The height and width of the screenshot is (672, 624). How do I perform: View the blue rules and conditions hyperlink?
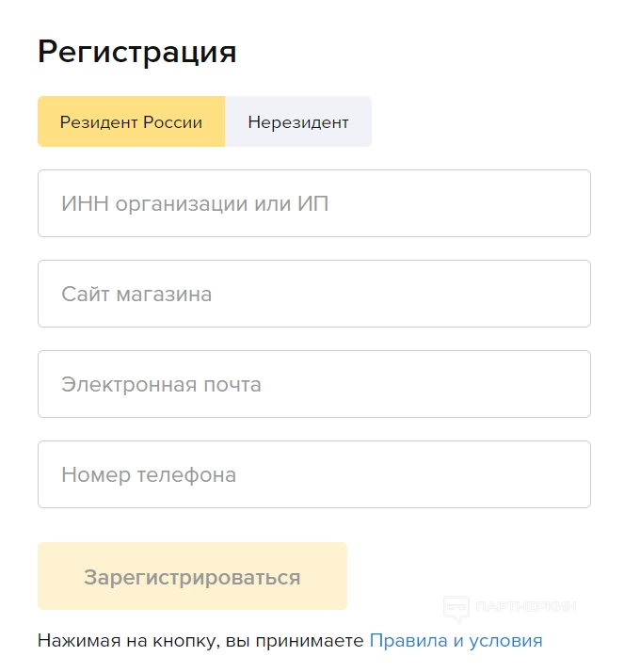(x=456, y=641)
